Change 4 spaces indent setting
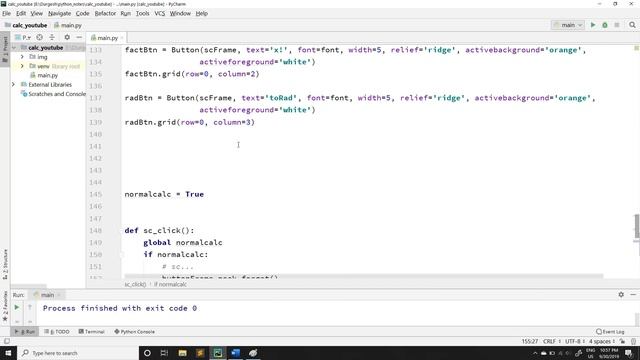640x360 pixels. [x=602, y=341]
